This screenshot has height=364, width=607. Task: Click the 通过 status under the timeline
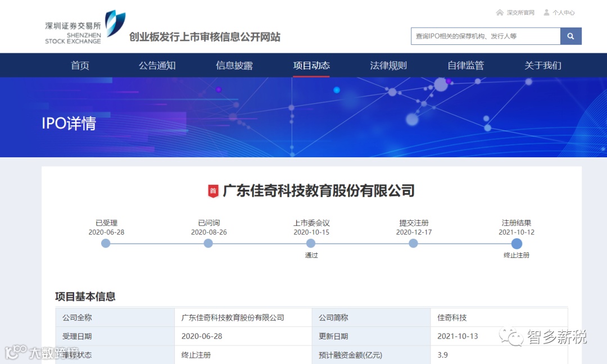(x=311, y=255)
